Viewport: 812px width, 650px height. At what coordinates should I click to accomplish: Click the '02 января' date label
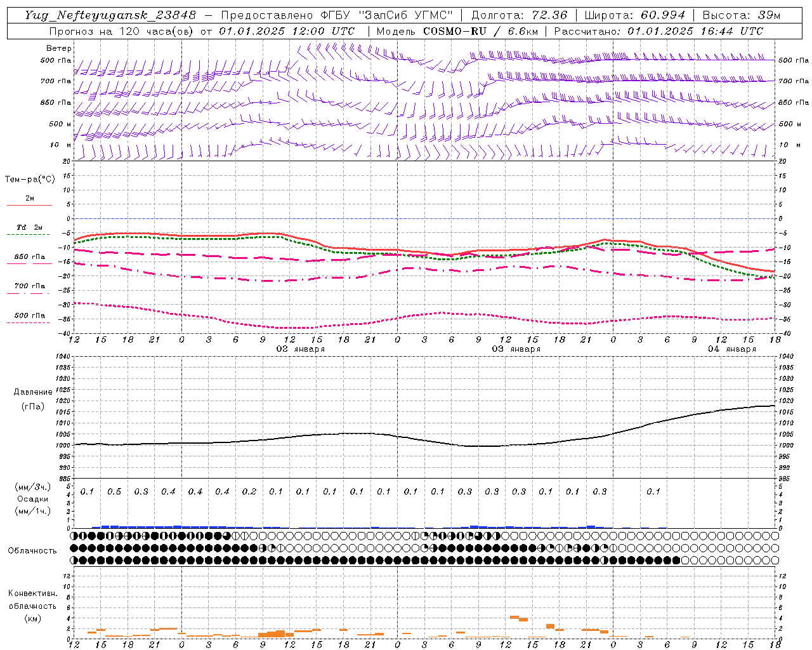click(301, 349)
